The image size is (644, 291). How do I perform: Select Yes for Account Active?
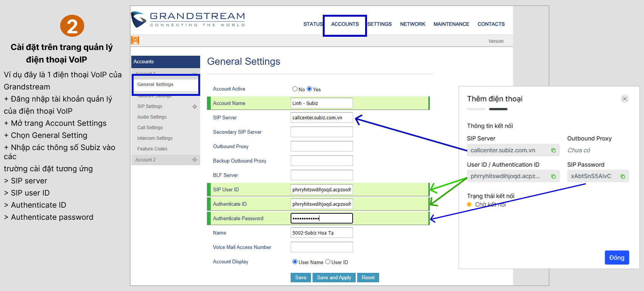[x=309, y=89]
